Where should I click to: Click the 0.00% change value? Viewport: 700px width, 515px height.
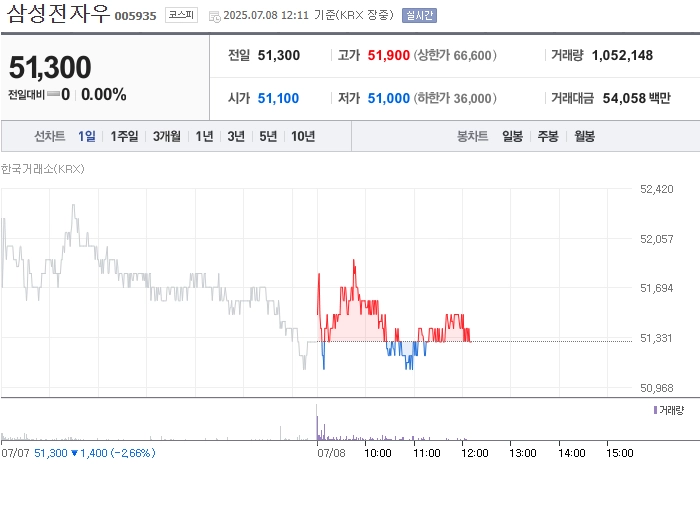pos(104,94)
